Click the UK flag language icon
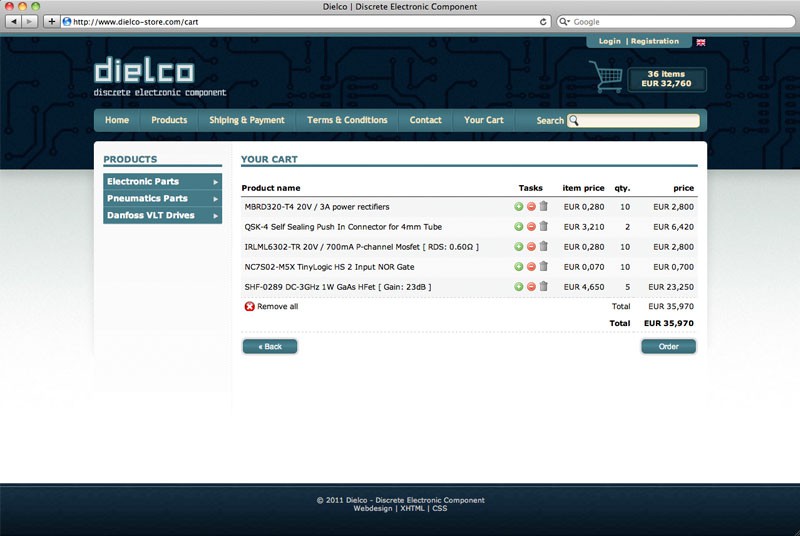 [701, 42]
